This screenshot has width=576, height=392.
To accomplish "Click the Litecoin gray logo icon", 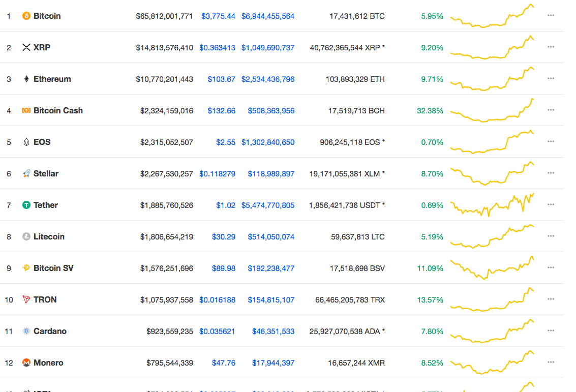I will (x=26, y=236).
